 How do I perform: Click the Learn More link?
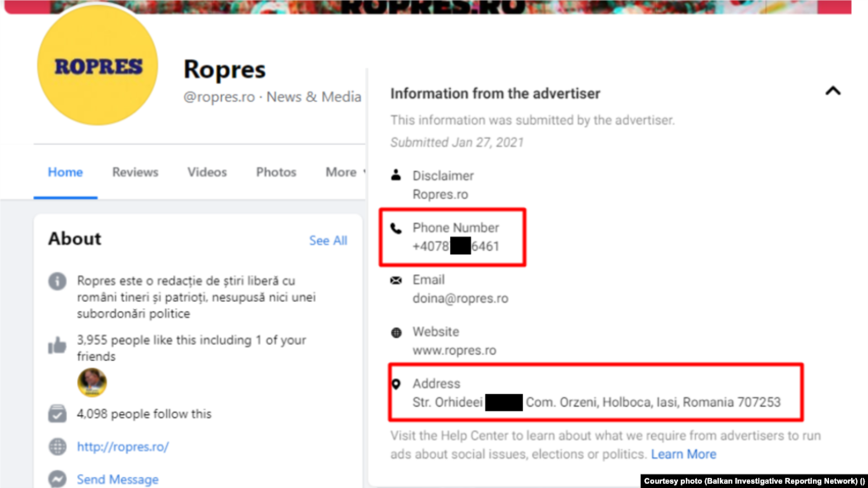(683, 454)
